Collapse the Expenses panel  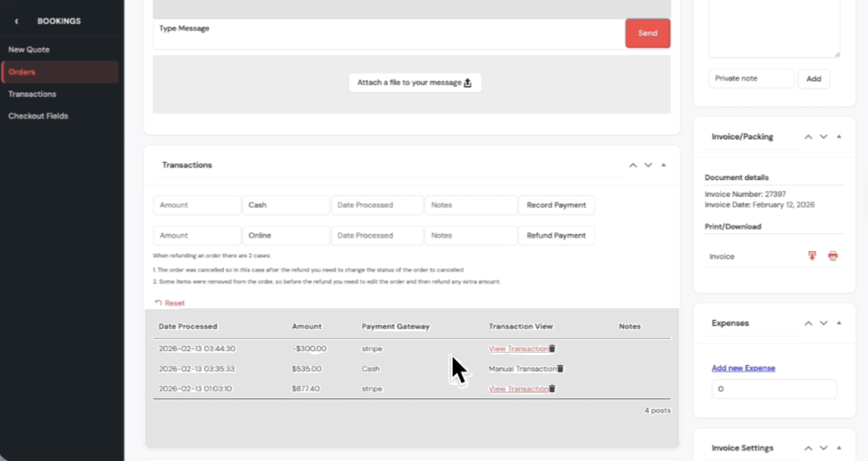[x=839, y=323]
